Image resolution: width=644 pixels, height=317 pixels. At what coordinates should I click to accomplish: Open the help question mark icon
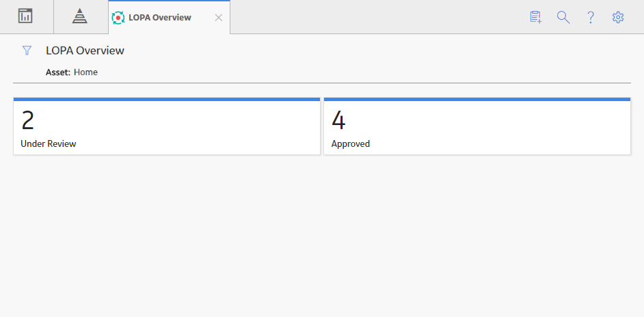pos(591,17)
